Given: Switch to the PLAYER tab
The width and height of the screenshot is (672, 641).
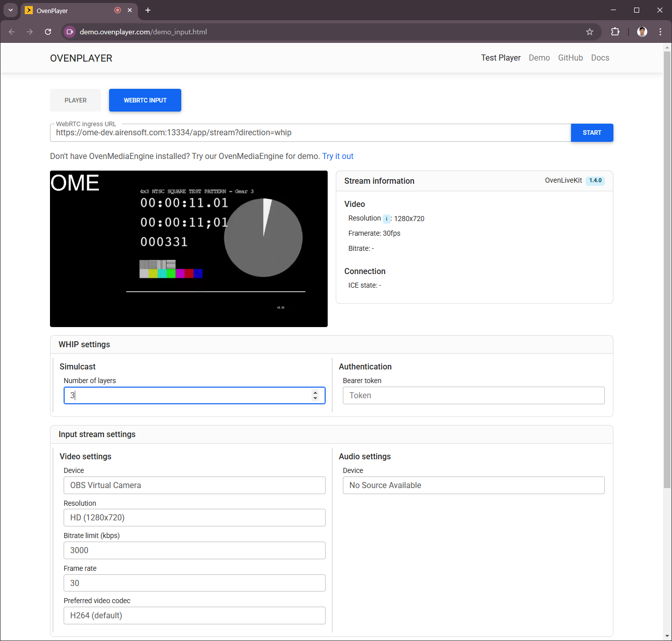Looking at the screenshot, I should [75, 100].
